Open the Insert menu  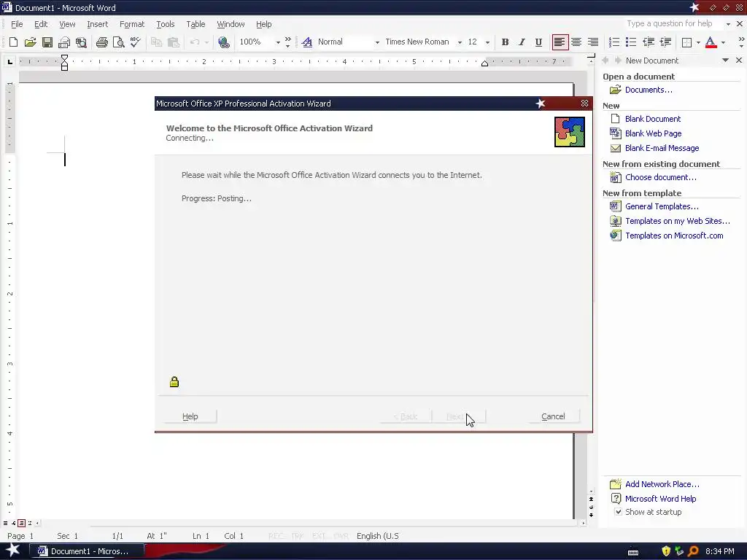pos(97,24)
